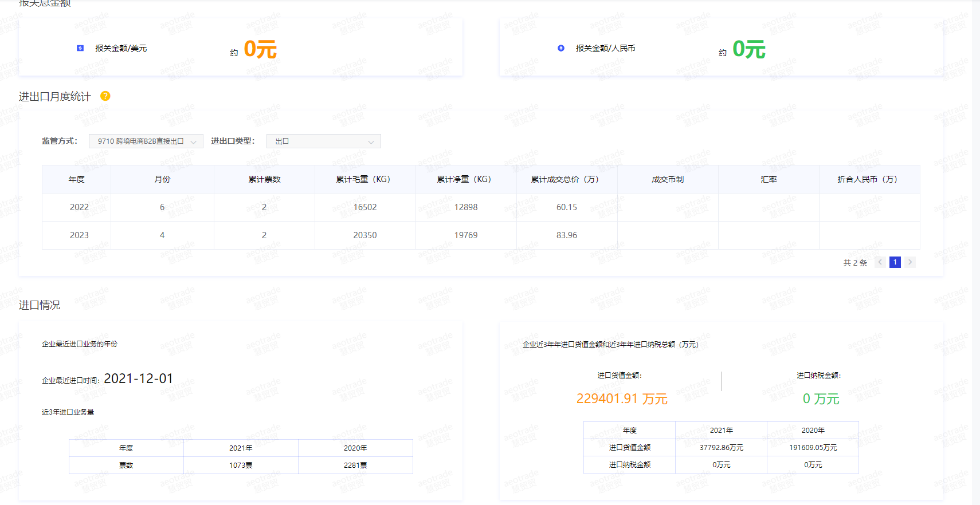980x505 pixels.
Task: Click the 折合人民币（万）column header
Action: (x=869, y=179)
